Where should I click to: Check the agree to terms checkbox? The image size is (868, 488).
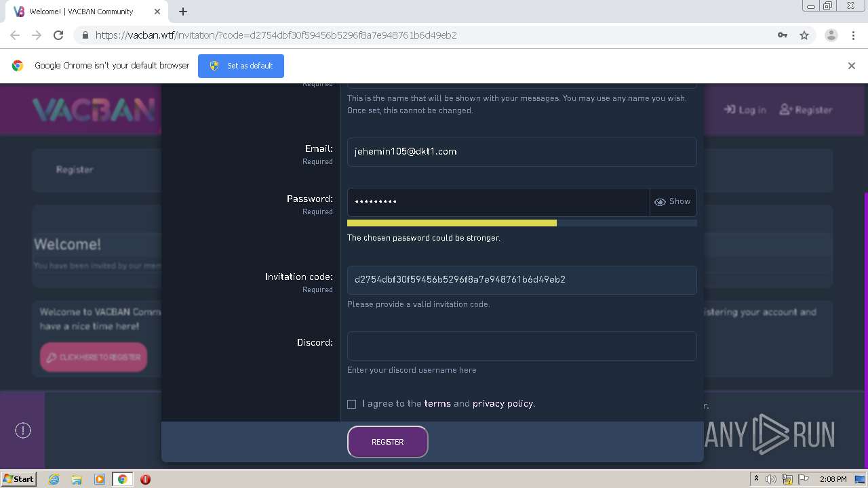(351, 404)
